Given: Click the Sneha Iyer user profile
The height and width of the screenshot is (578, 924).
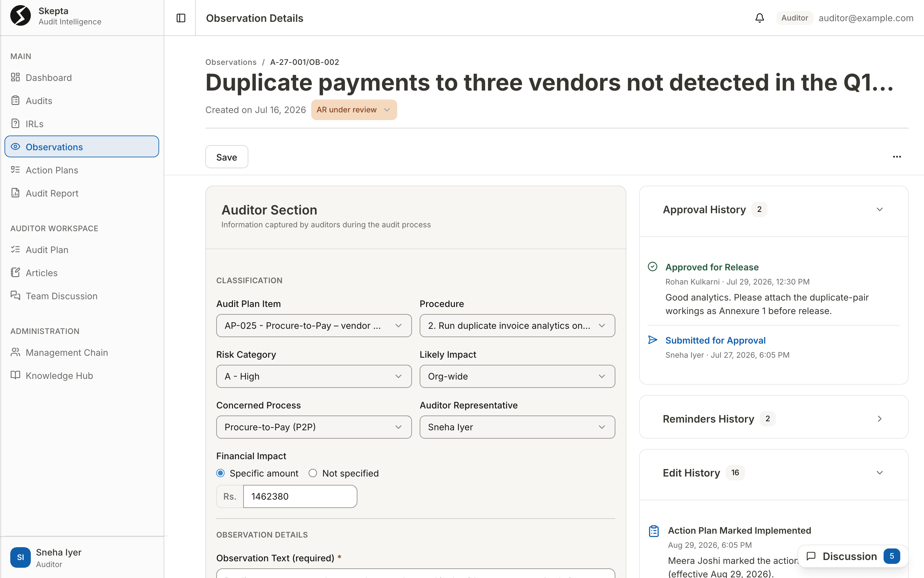Looking at the screenshot, I should click(x=82, y=557).
